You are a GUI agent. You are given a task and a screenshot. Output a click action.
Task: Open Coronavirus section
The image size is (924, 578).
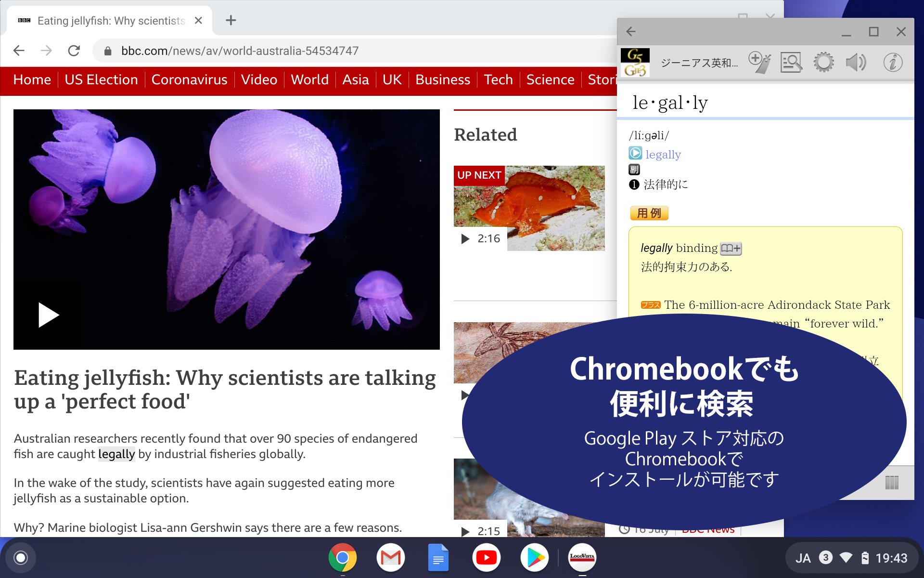click(x=190, y=80)
